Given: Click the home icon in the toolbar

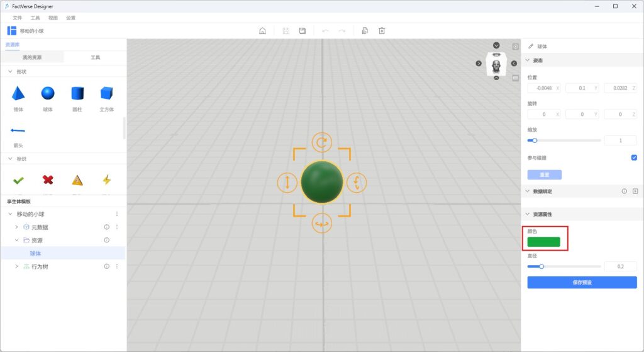Looking at the screenshot, I should coord(262,31).
